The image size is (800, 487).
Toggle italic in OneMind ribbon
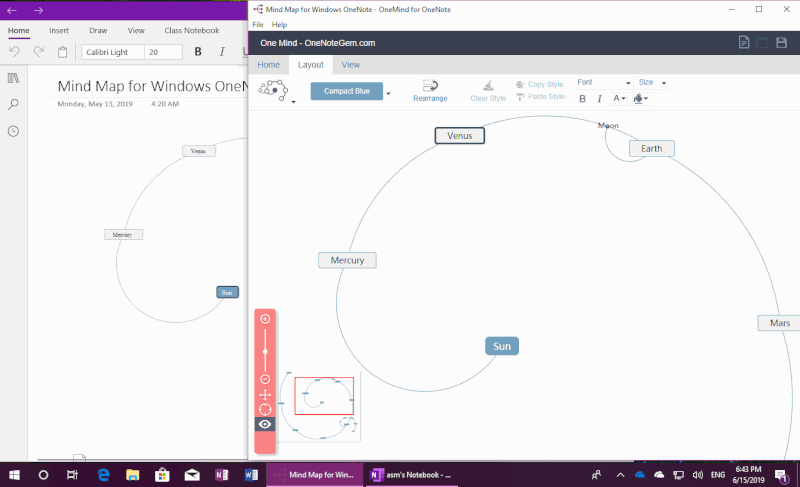(599, 99)
